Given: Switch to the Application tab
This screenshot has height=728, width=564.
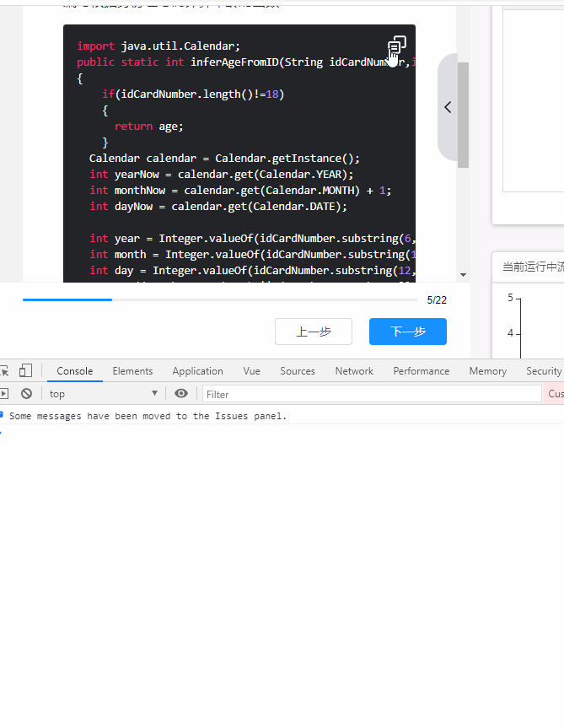Looking at the screenshot, I should coord(197,371).
